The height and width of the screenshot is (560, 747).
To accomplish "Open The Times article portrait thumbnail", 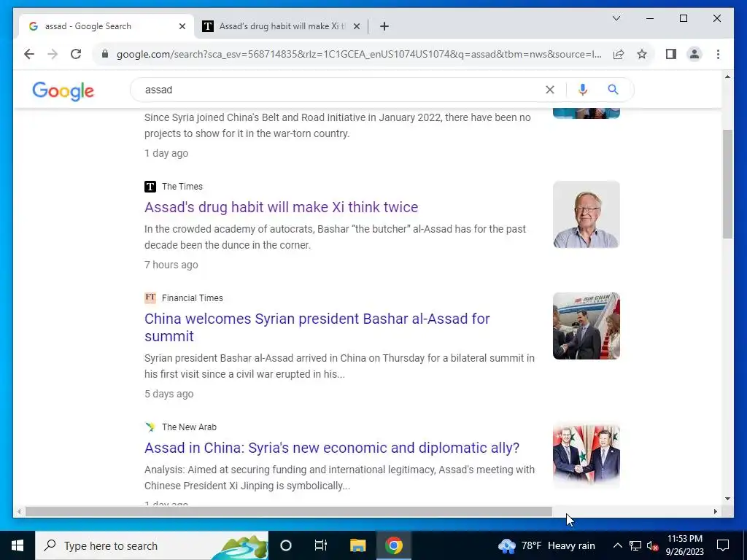I will click(x=586, y=214).
